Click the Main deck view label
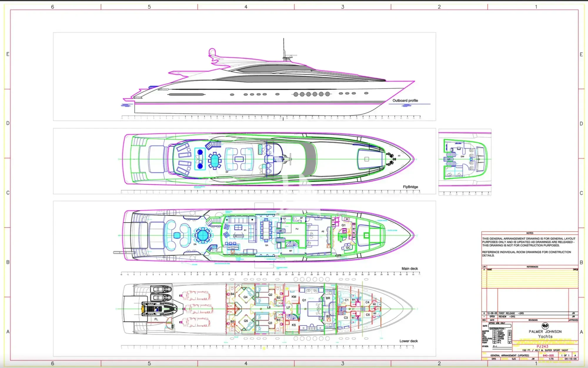 (x=410, y=268)
